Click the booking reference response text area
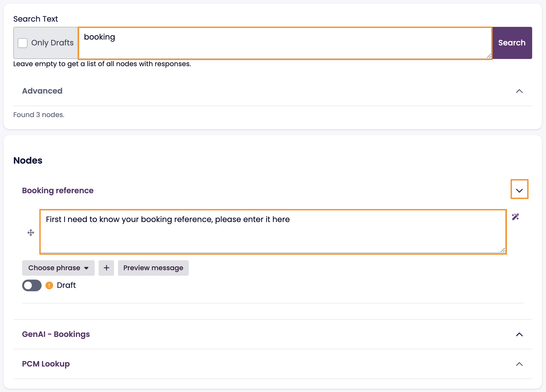Viewport: 546px width, 392px height. pos(273,232)
